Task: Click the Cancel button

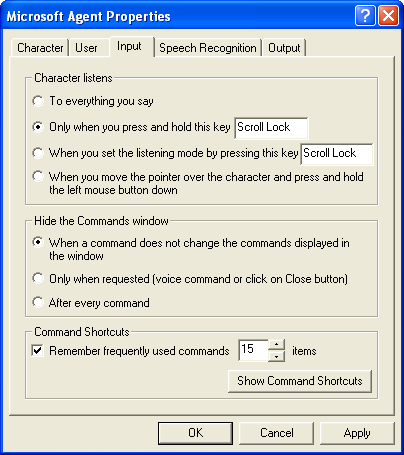Action: (x=277, y=433)
